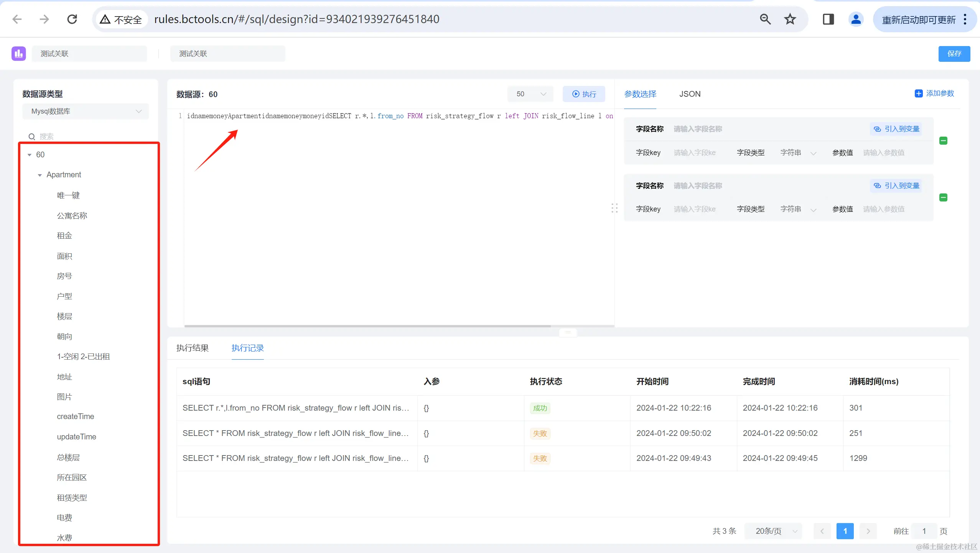Click the browser profile avatar icon
The width and height of the screenshot is (980, 553).
click(x=856, y=19)
